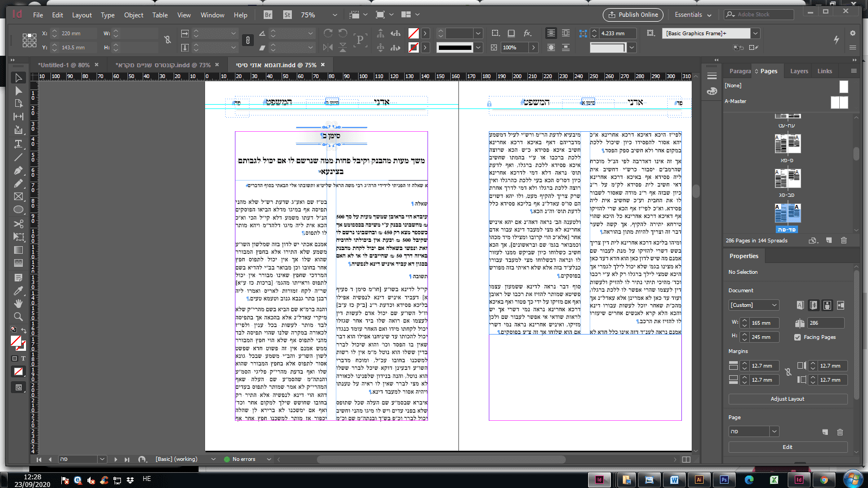Uncheck the Facing Pages checkbox
This screenshot has width=868, height=488.
pos(797,337)
